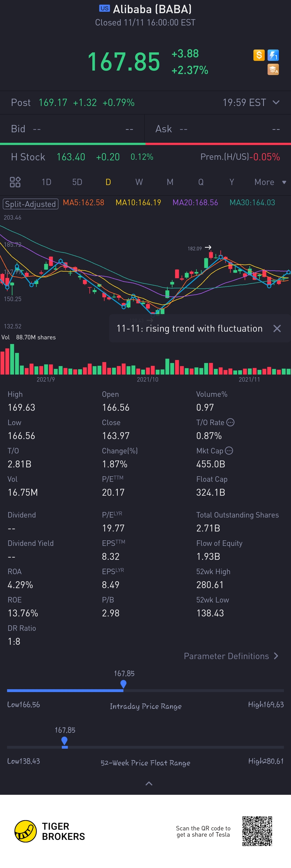Select the M monthly chart tab
Image resolution: width=291 pixels, height=868 pixels.
pos(170,182)
